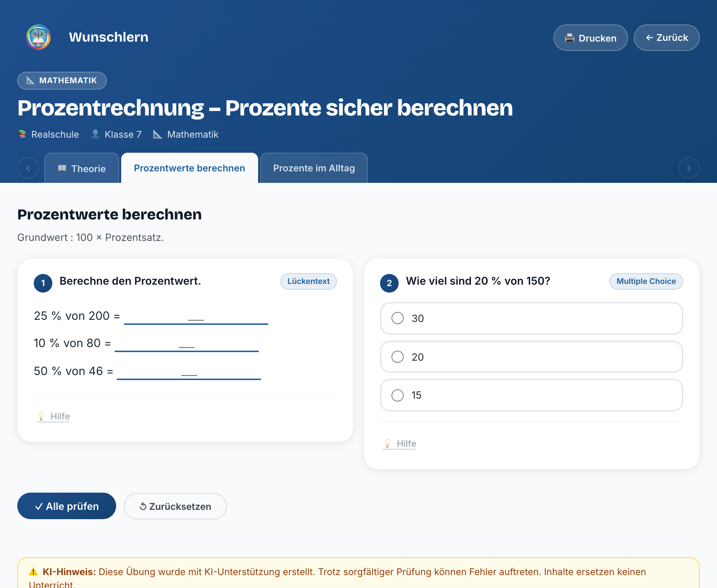Screen dimensions: 717x588
Task: Click the MATHEMATIK subject badge
Action: 62,80
